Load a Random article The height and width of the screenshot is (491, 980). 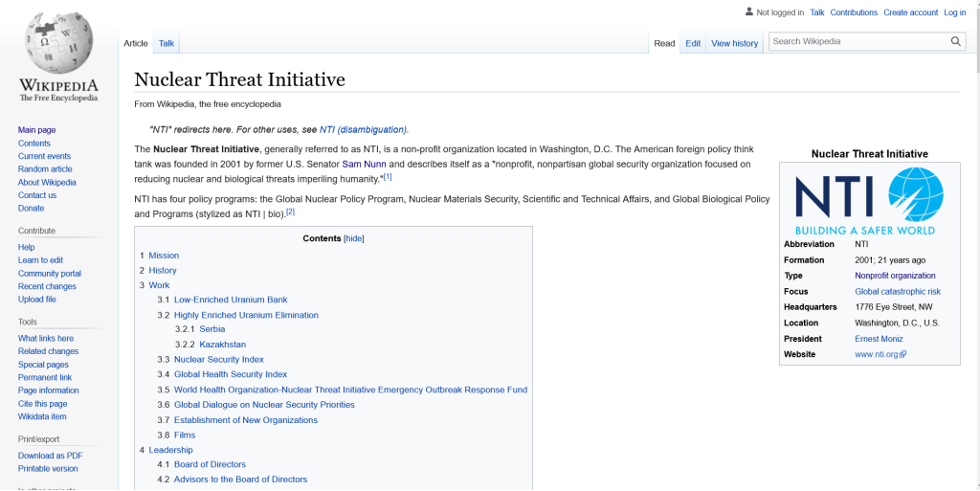45,169
